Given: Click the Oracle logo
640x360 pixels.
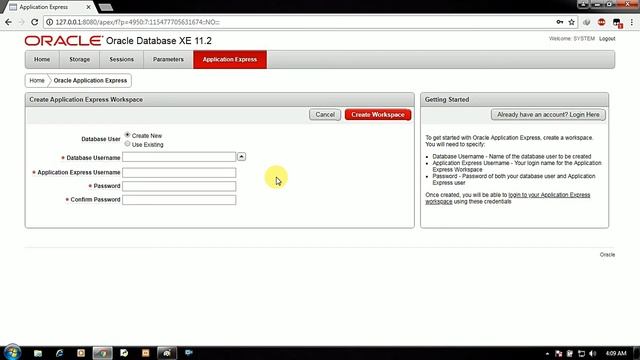Looking at the screenshot, I should point(63,40).
